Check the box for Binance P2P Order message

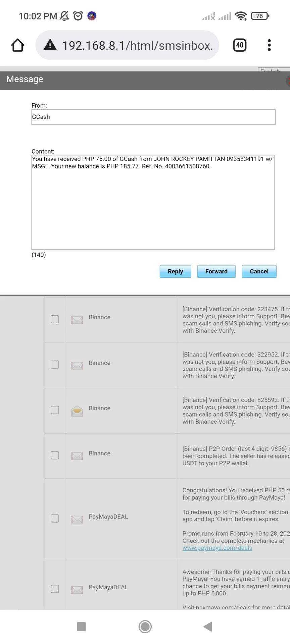55,455
